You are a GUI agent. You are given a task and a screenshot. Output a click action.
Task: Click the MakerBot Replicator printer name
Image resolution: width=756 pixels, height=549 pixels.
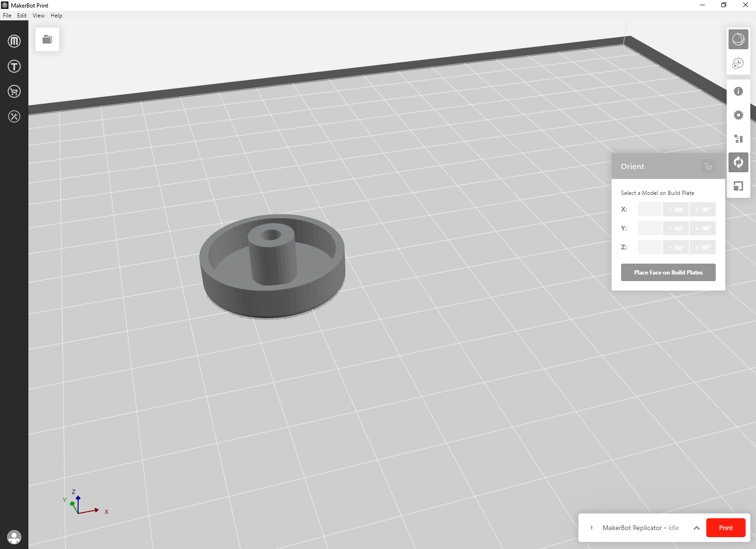click(x=632, y=528)
